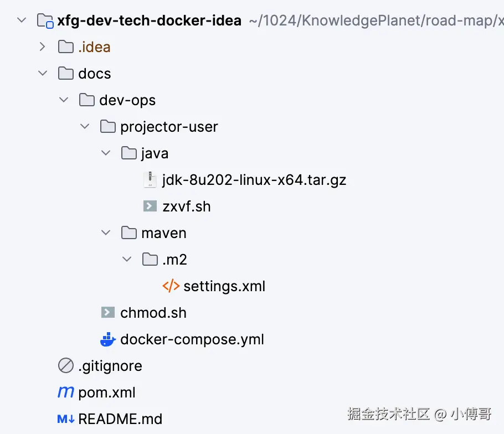Collapse the .m2 folder chevron

click(127, 260)
